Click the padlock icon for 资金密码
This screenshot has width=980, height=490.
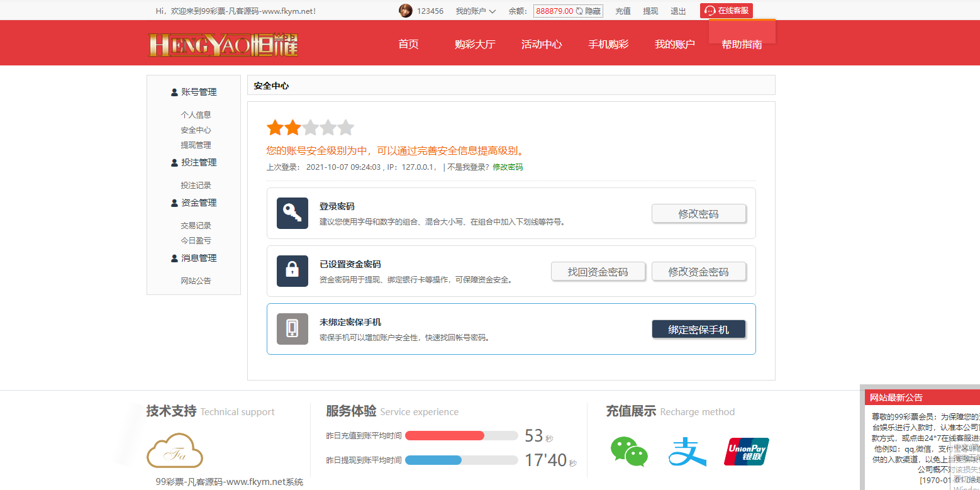(292, 271)
